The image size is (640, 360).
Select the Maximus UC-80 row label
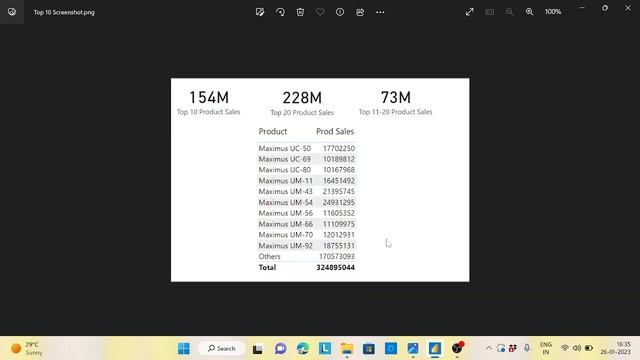coord(284,170)
